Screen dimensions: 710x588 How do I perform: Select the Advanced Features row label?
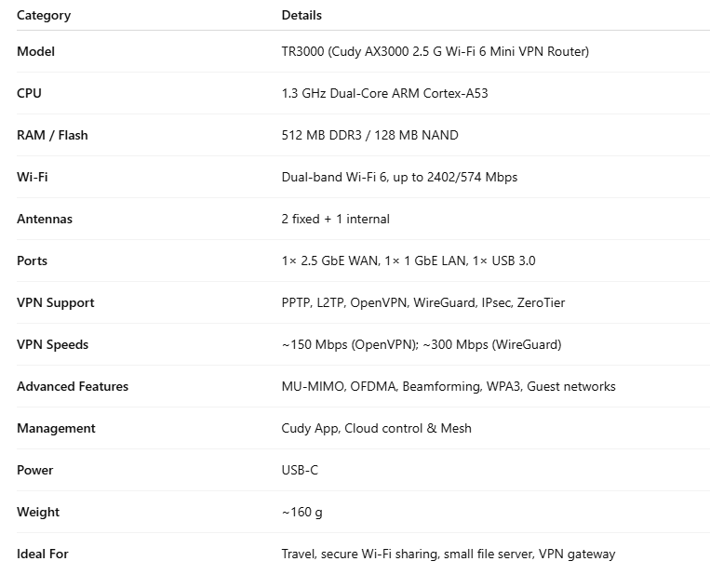pyautogui.click(x=73, y=386)
